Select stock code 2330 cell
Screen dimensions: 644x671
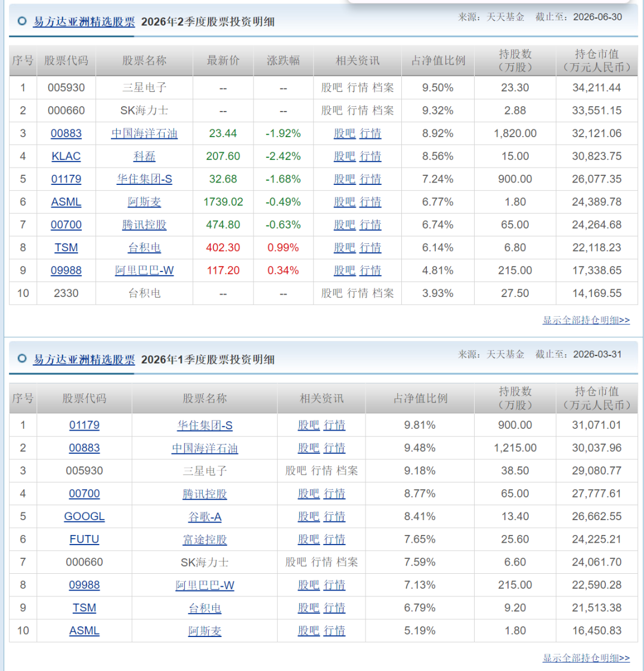pyautogui.click(x=66, y=293)
